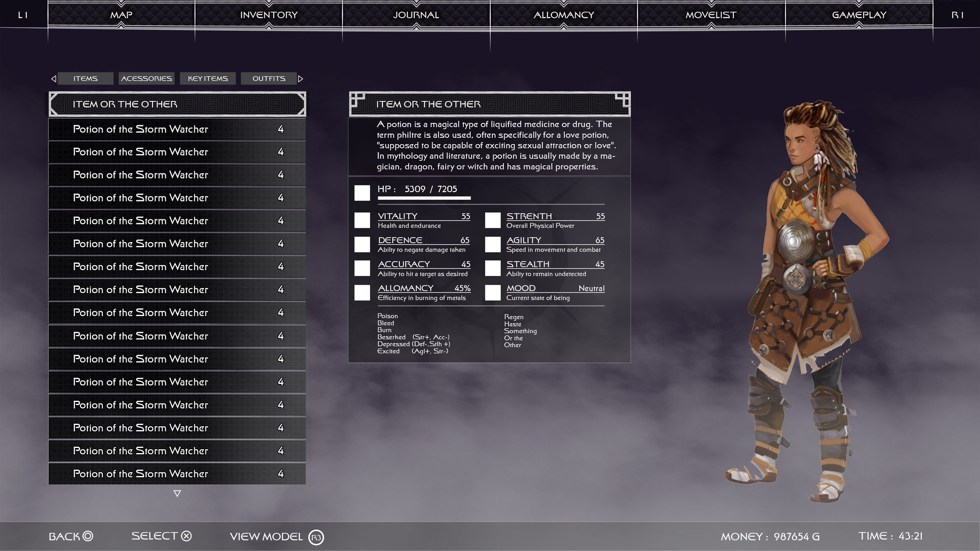Screen dimensions: 980x551
Task: Click the L1 shoulder button indicator
Action: click(23, 15)
